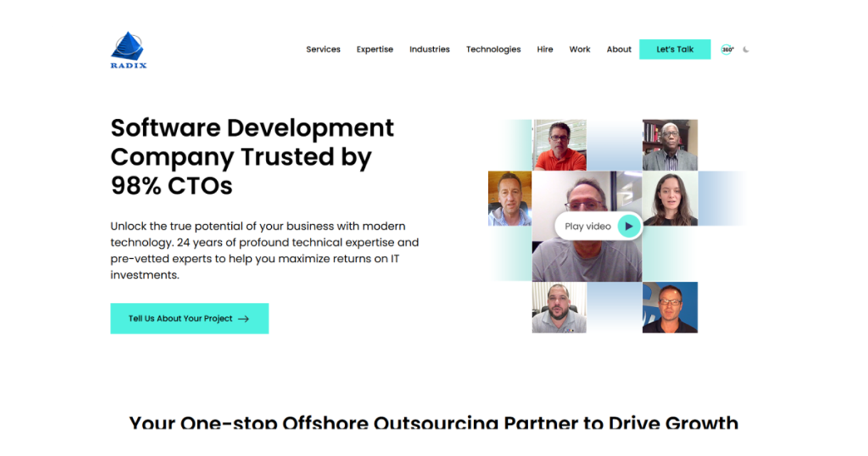Toggle dark mode moon icon

746,49
